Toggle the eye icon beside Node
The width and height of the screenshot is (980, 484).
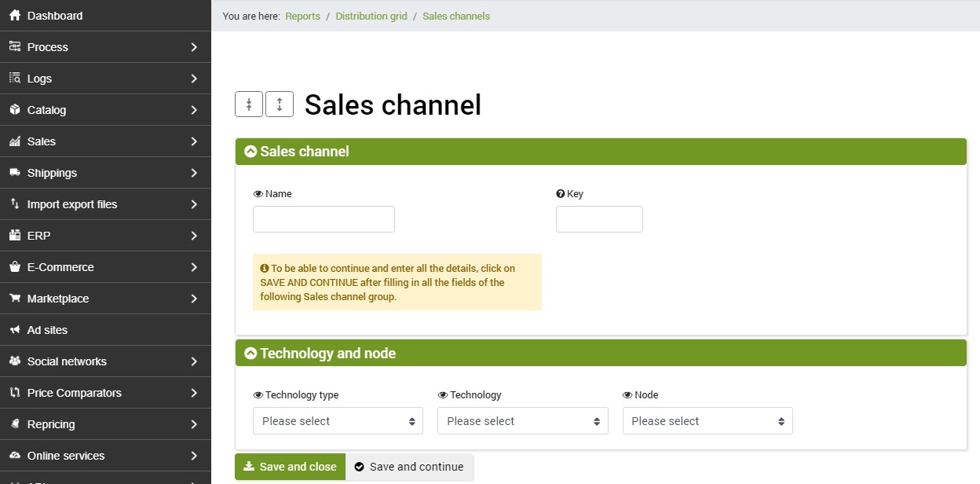click(x=627, y=395)
